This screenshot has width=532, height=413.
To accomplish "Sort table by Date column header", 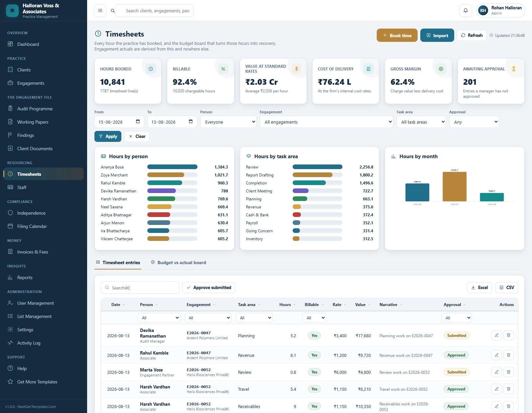I will [x=118, y=304].
